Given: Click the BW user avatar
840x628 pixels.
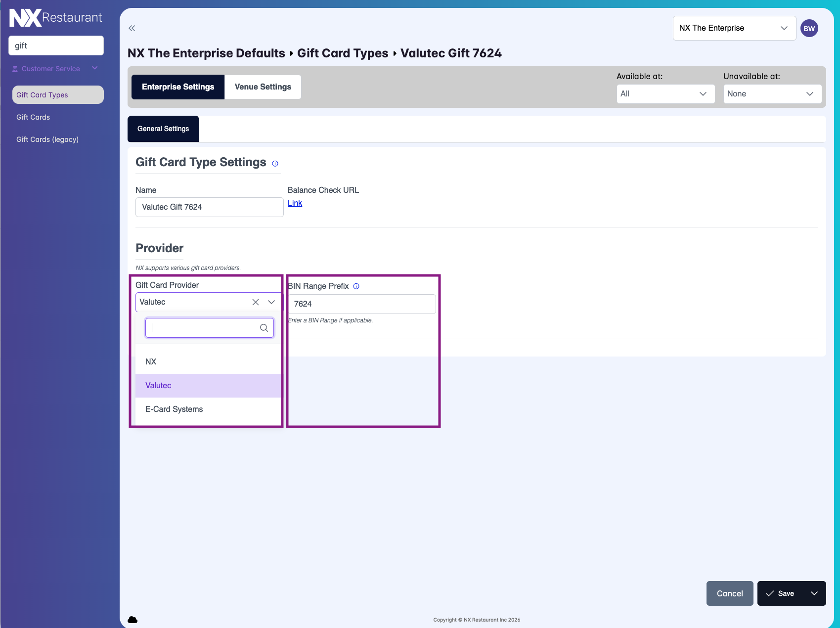Looking at the screenshot, I should (809, 28).
